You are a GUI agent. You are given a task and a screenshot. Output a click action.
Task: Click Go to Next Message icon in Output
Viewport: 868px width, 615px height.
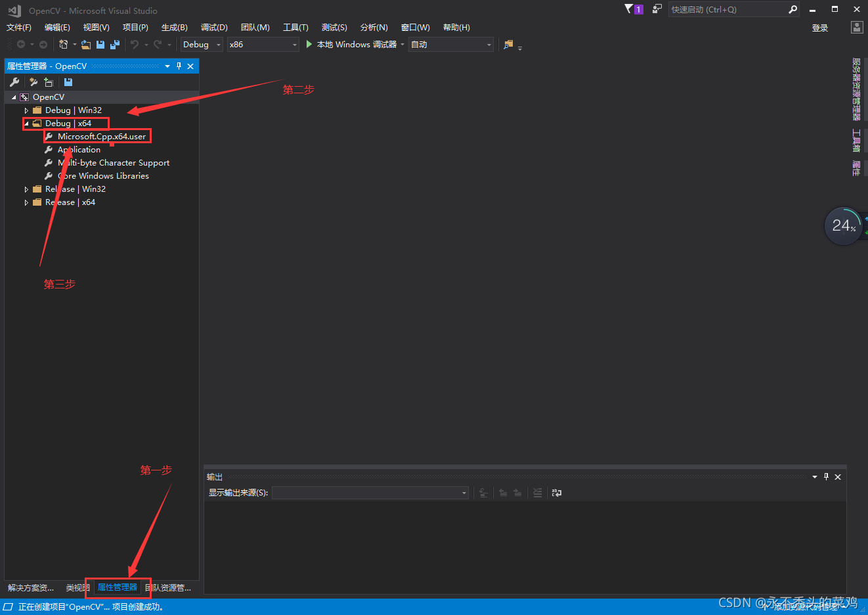(x=517, y=493)
